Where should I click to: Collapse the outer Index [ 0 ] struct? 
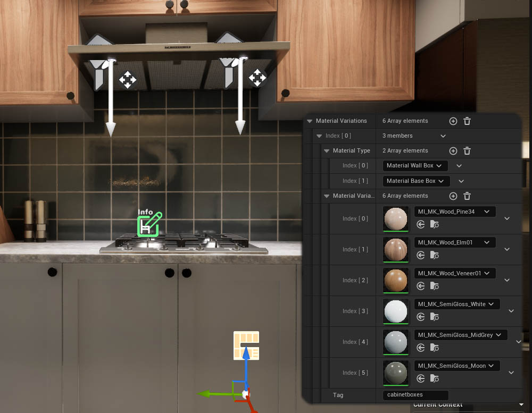click(319, 136)
